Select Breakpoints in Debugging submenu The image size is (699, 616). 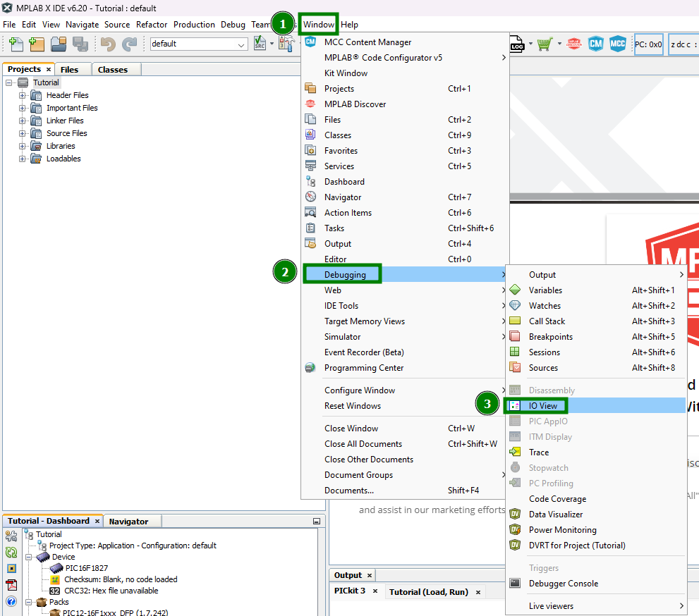coord(596,337)
